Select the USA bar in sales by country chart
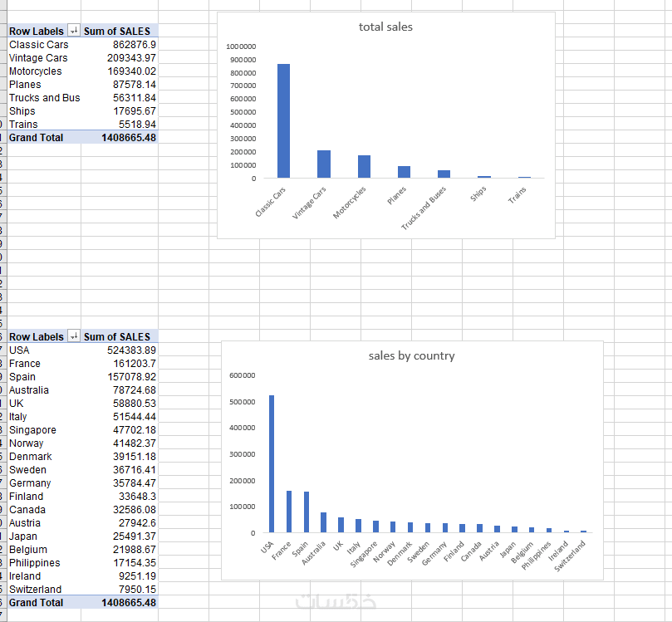 click(272, 464)
